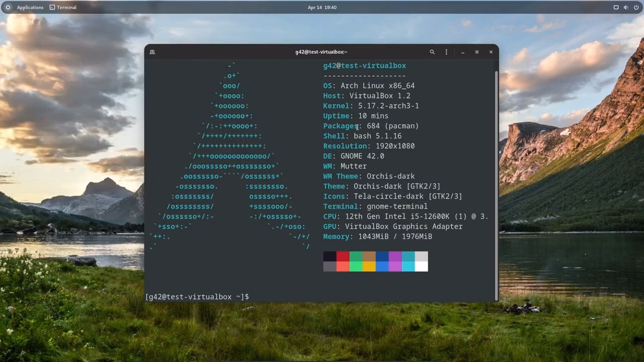The image size is (644, 362).
Task: Click the Terminal line gnome-terminal
Action: pyautogui.click(x=375, y=206)
